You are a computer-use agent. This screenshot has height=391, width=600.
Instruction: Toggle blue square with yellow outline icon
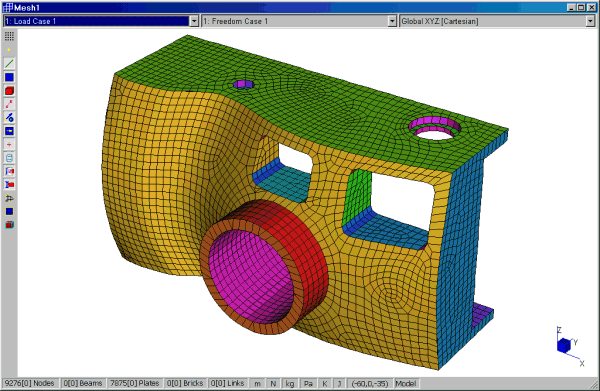point(9,212)
